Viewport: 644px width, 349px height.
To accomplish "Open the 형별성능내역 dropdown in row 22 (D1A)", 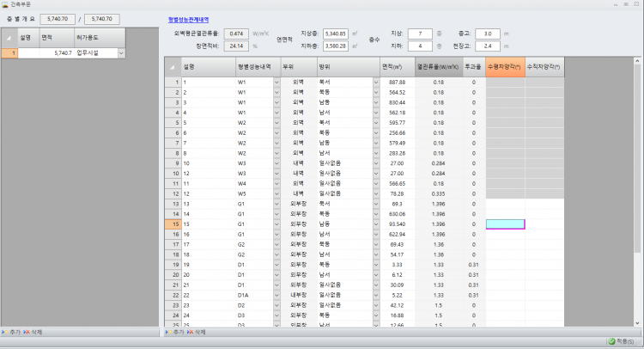I will (x=276, y=295).
